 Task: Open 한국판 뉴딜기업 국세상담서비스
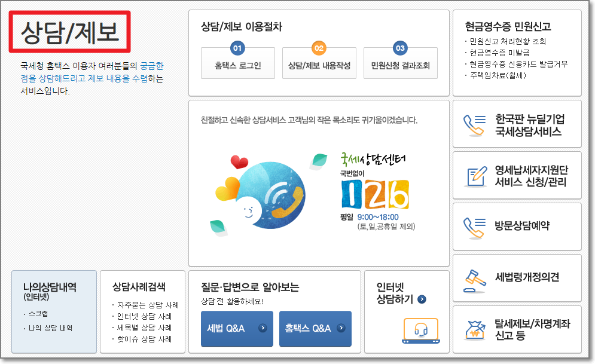517,124
